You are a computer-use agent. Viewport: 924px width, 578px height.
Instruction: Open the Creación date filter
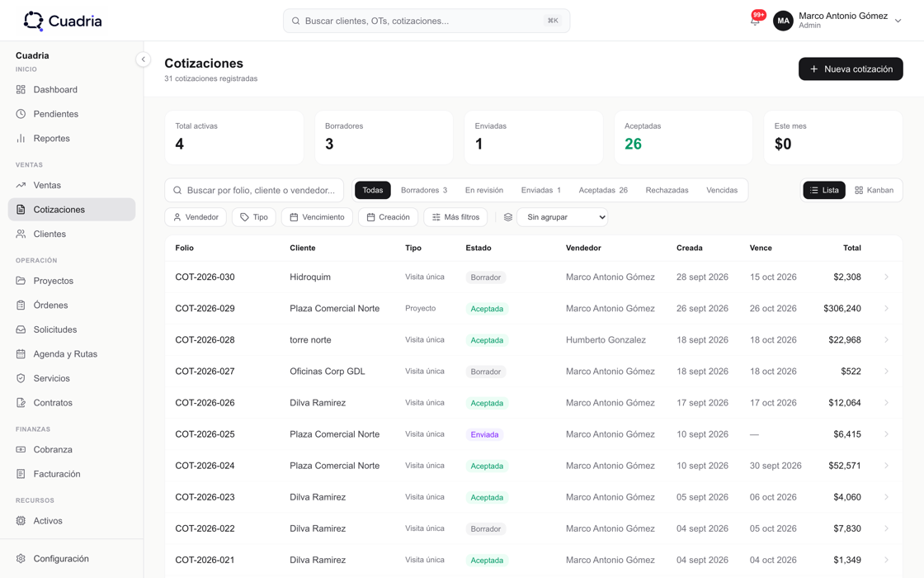tap(389, 217)
